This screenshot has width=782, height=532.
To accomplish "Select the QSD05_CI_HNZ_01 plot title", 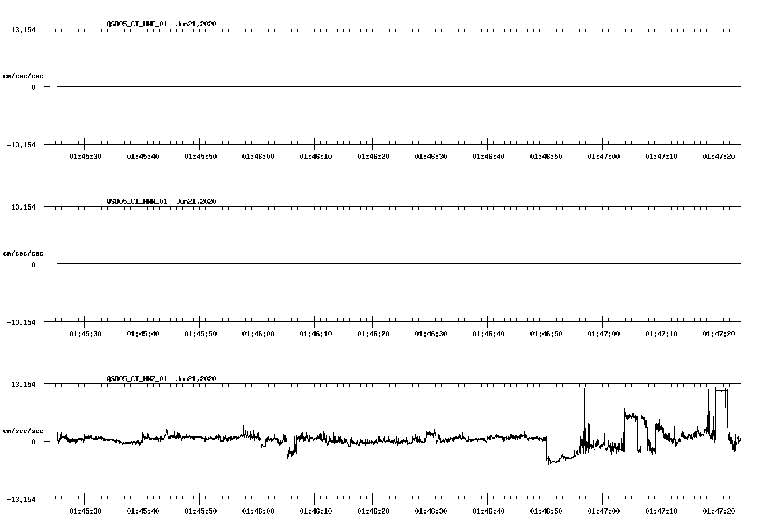I will point(137,379).
